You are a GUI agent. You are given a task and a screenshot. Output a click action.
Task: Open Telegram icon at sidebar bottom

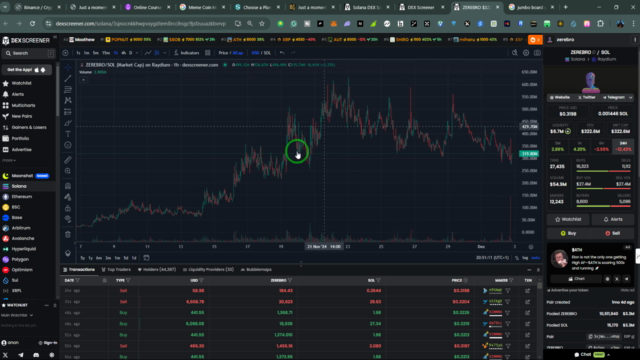21,355
